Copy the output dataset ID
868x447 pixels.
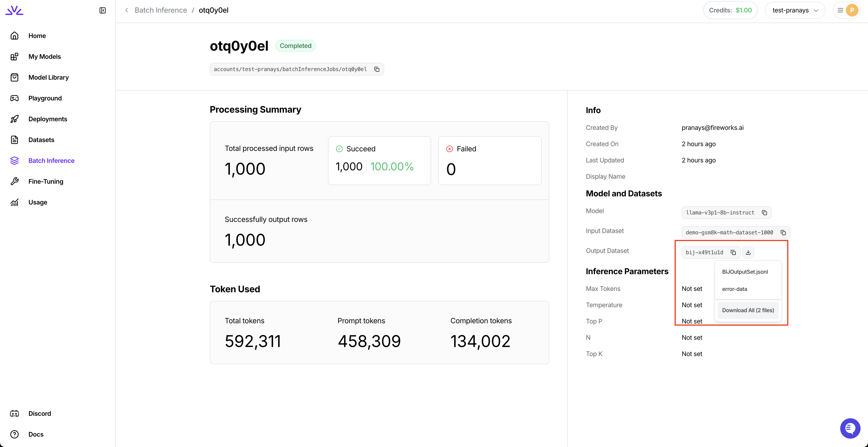point(733,252)
